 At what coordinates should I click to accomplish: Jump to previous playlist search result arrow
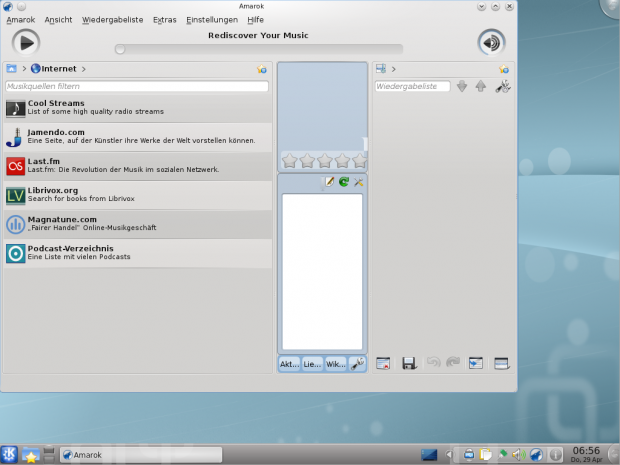pos(481,86)
